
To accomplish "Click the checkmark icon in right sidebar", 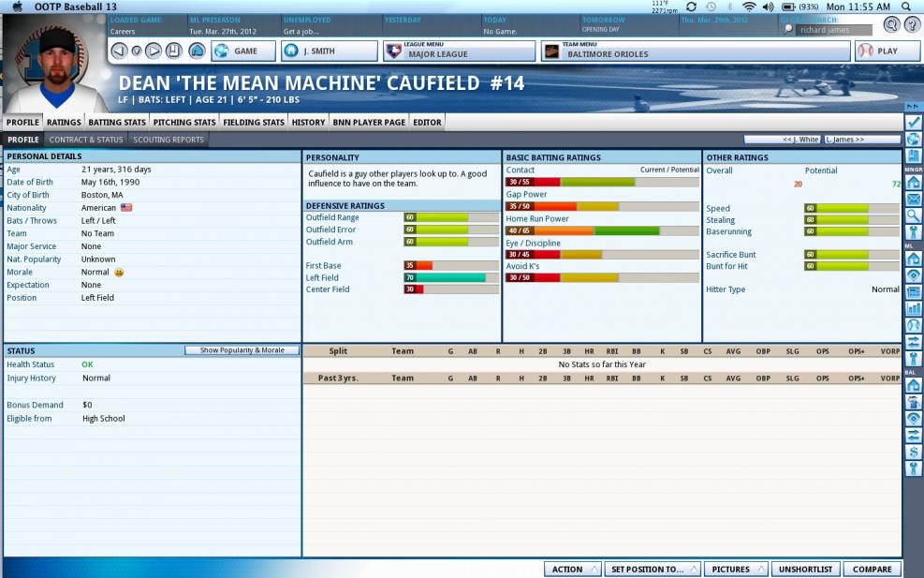I will pos(914,122).
